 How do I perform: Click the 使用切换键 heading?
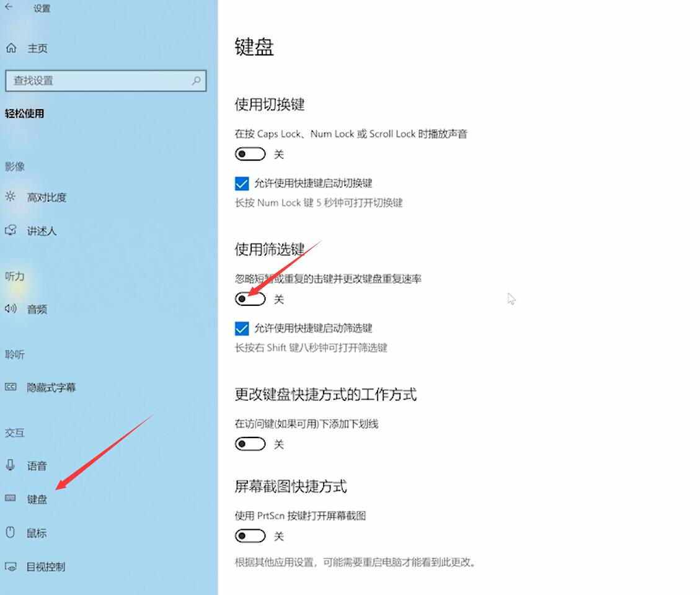click(x=270, y=104)
